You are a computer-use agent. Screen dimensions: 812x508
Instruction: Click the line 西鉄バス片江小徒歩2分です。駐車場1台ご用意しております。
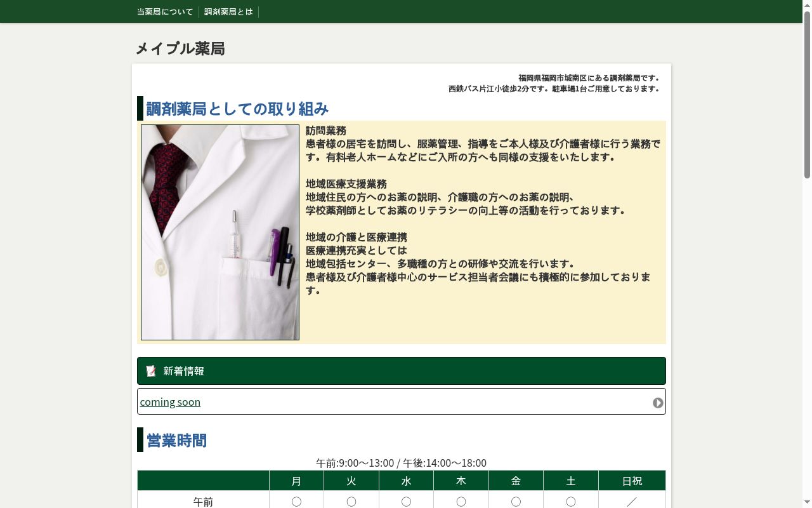coord(555,89)
